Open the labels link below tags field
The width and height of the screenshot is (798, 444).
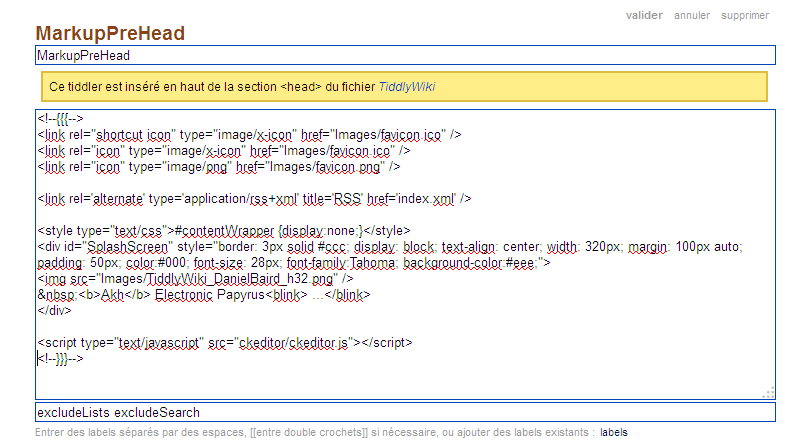[x=614, y=432]
